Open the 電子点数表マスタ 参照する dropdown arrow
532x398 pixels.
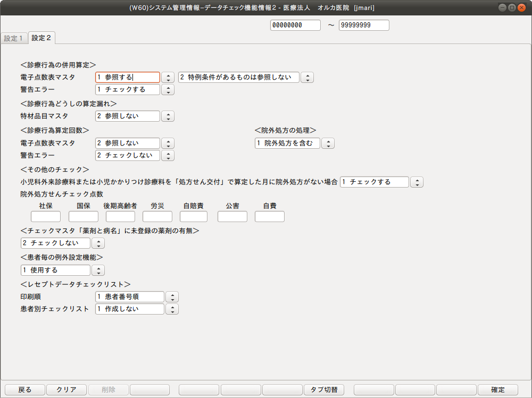(168, 78)
